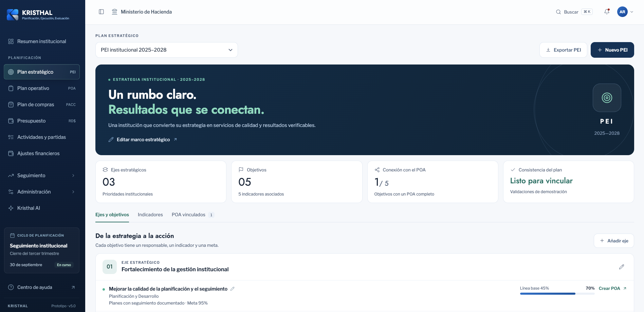644x312 pixels.
Task: Click the Consistencia del plan card
Action: (569, 182)
